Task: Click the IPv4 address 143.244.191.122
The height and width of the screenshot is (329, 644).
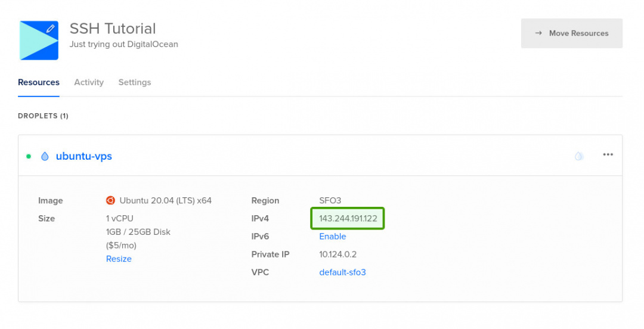Action: point(348,219)
